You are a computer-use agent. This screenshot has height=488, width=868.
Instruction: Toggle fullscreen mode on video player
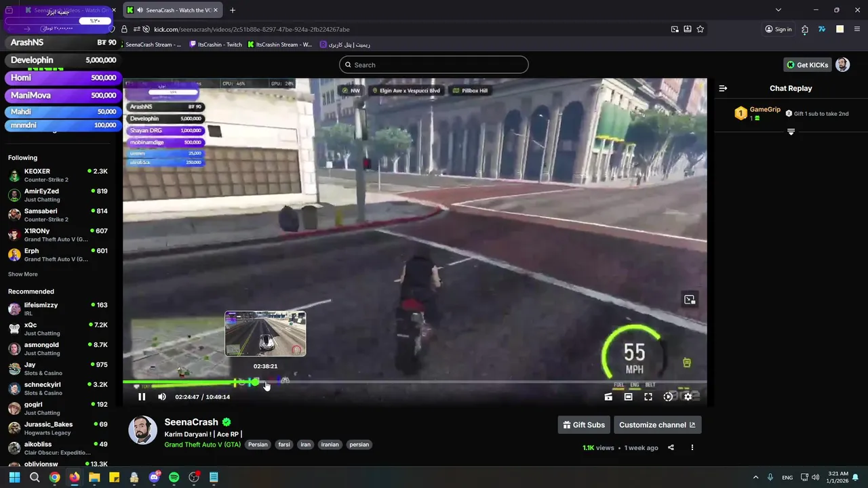tap(648, 397)
